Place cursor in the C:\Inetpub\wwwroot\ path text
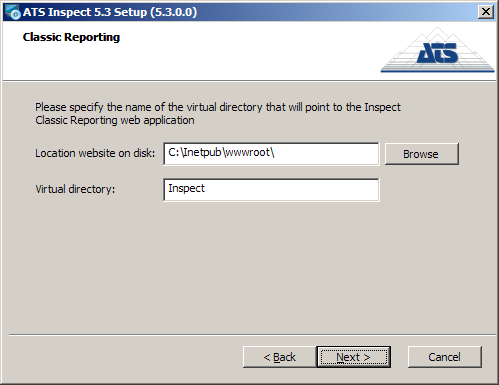The image size is (499, 385). pos(221,152)
